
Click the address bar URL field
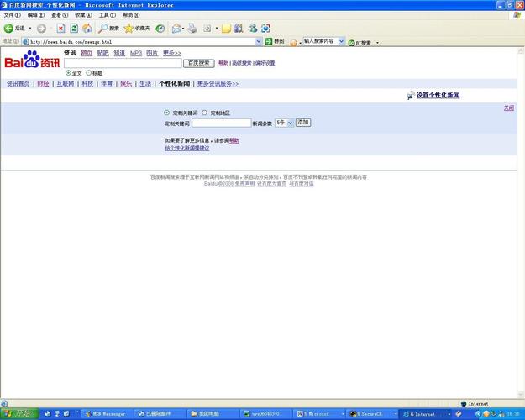coord(139,41)
